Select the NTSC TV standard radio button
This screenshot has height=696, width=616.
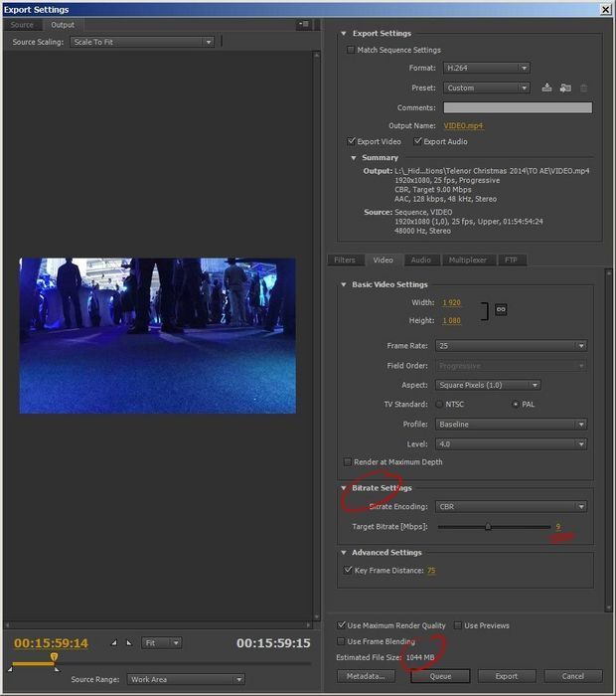pos(438,404)
